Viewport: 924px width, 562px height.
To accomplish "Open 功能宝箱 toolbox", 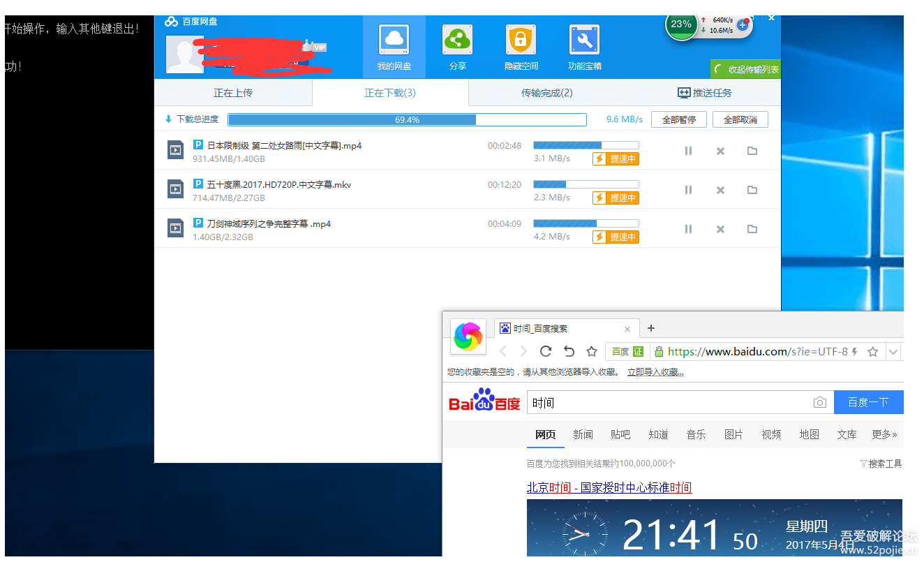I will 585,47.
